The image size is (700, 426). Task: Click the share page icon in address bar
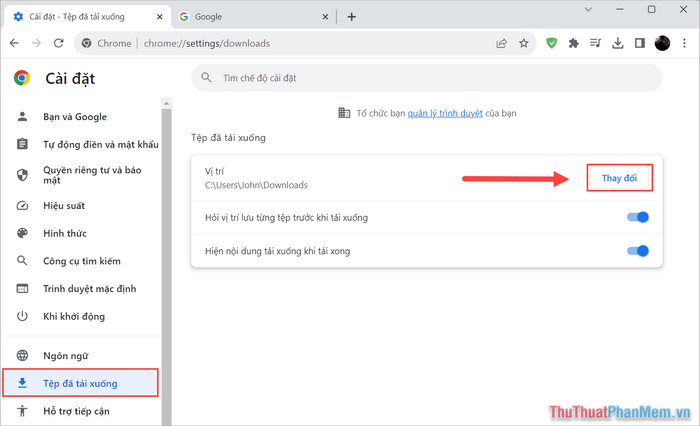tap(501, 43)
